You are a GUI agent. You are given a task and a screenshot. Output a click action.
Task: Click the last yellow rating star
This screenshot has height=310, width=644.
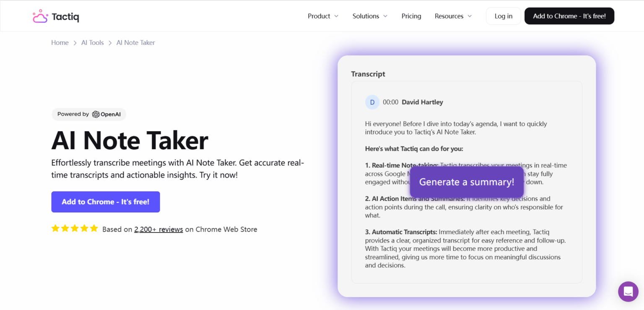point(94,228)
